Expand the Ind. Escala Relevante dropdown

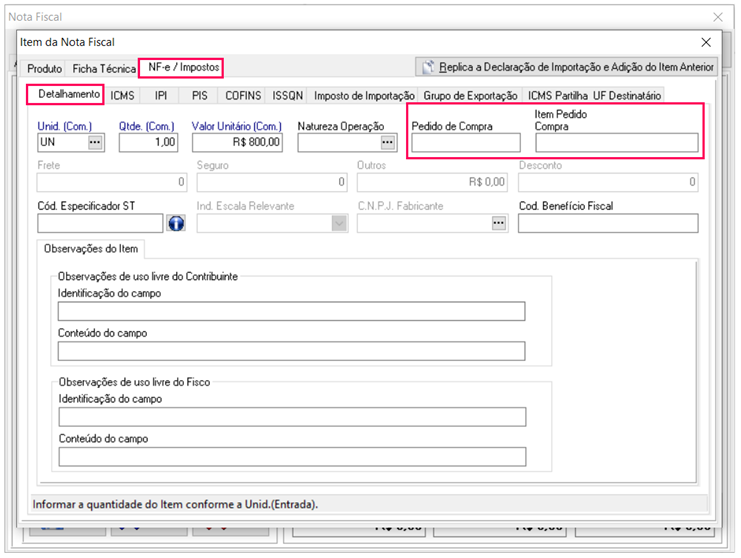(x=338, y=223)
